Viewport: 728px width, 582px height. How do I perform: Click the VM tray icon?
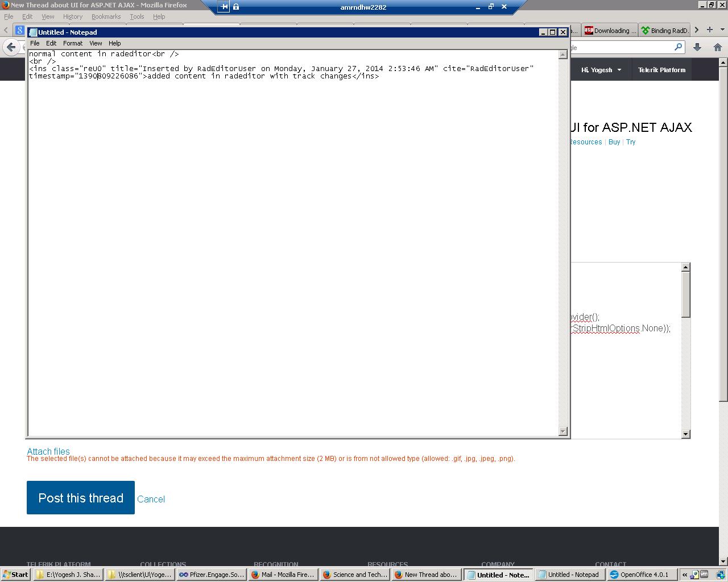(704, 575)
